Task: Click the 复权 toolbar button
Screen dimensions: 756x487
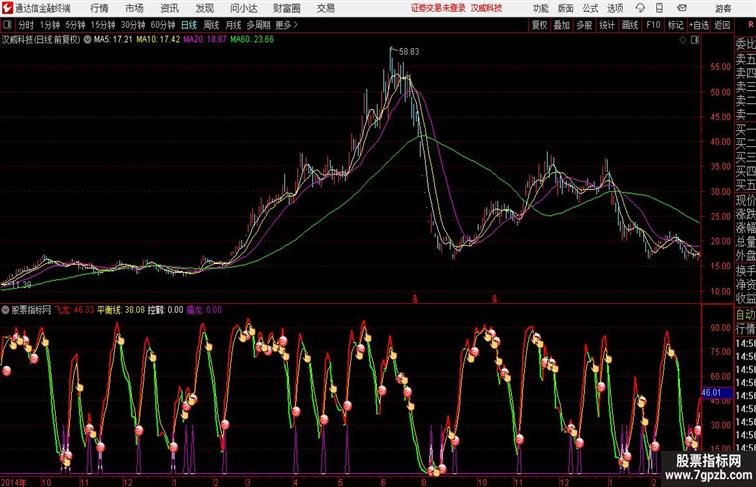Action: pos(539,25)
